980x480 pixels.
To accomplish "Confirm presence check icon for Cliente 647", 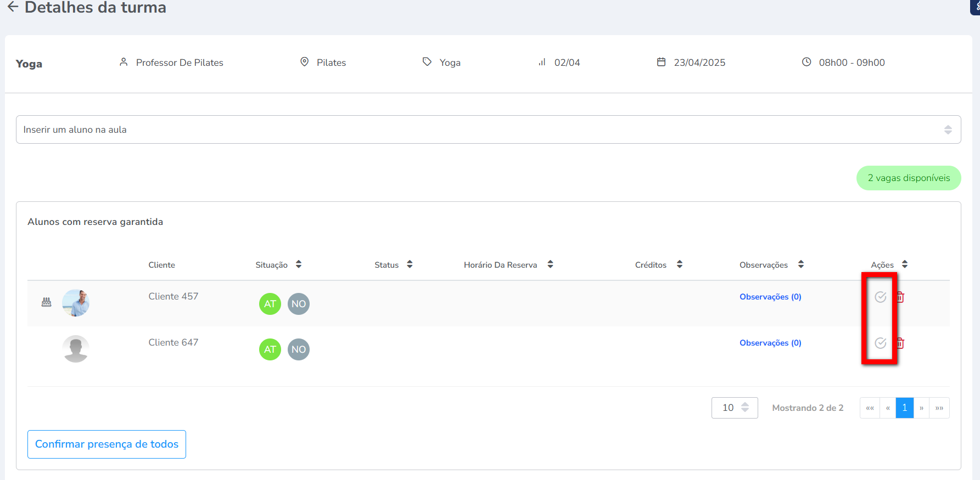I will click(880, 343).
